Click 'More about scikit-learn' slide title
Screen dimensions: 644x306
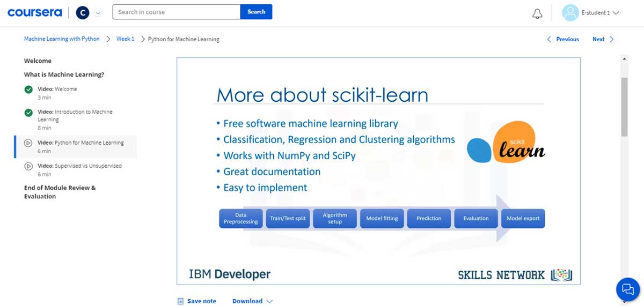[323, 95]
